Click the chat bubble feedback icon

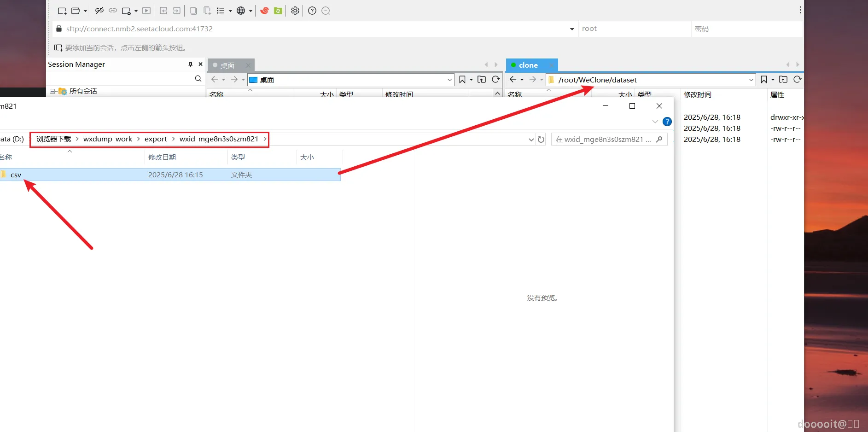(x=326, y=11)
